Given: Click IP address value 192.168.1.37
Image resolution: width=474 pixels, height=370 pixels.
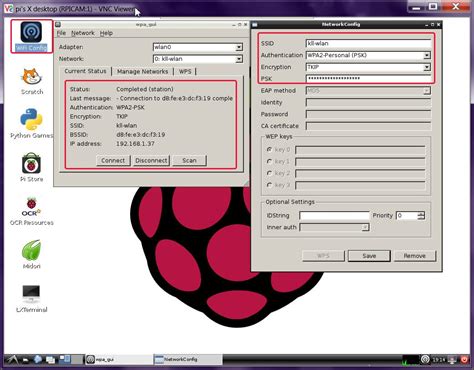Looking at the screenshot, I should tap(135, 144).
